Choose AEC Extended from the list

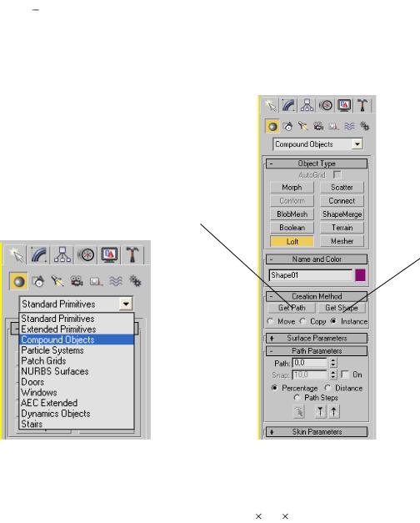tap(77, 403)
